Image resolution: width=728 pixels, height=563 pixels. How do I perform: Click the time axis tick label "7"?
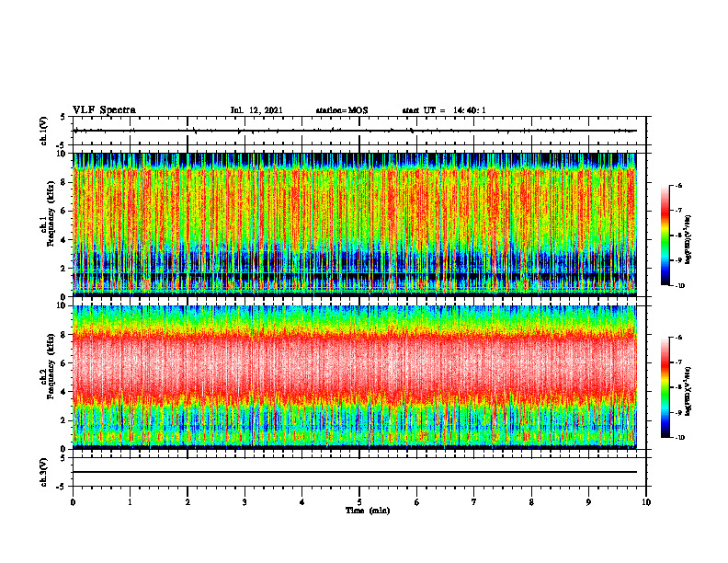click(x=474, y=502)
